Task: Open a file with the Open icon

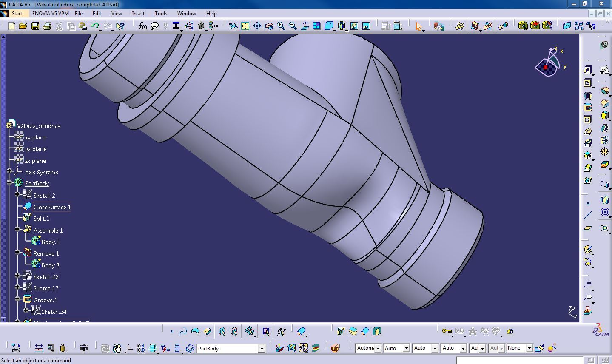Action: click(x=23, y=26)
